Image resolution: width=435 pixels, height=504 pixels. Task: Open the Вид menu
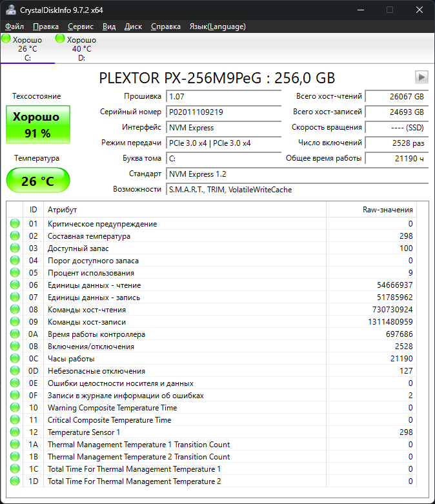[x=109, y=26]
